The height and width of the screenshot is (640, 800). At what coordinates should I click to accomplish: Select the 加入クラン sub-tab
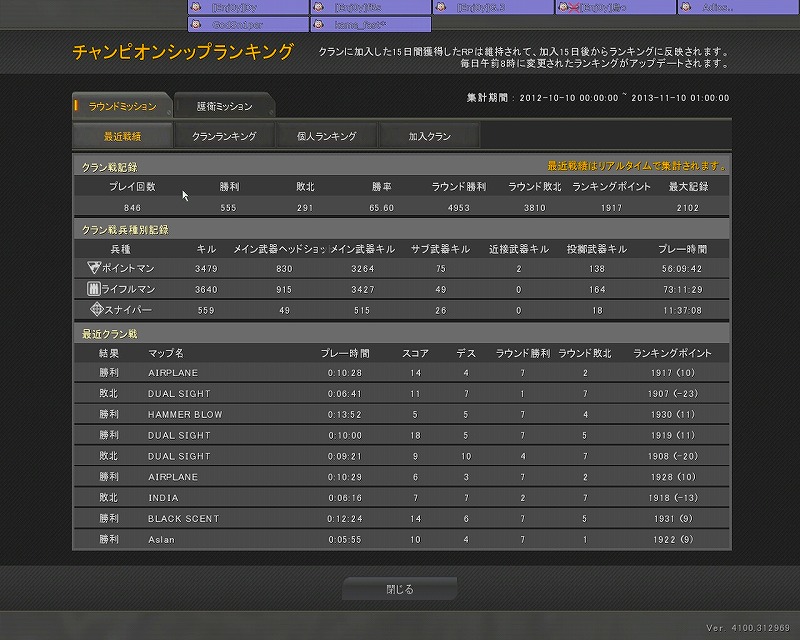click(430, 136)
